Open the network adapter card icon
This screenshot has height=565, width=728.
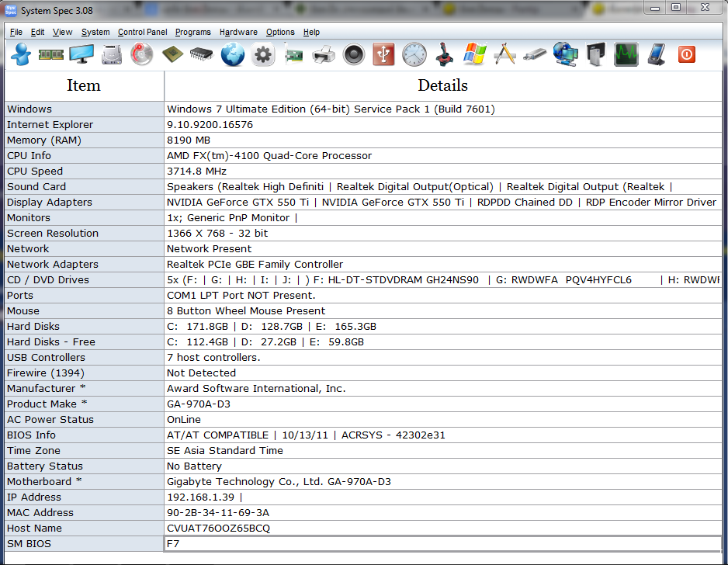click(x=294, y=55)
